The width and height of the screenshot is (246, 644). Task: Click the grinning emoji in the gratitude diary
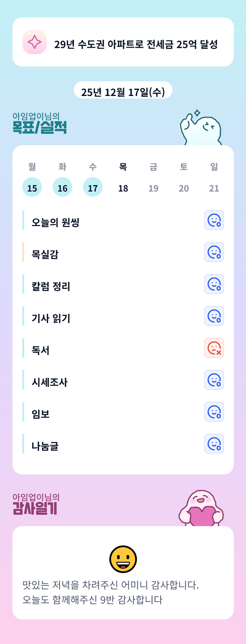pos(123,559)
